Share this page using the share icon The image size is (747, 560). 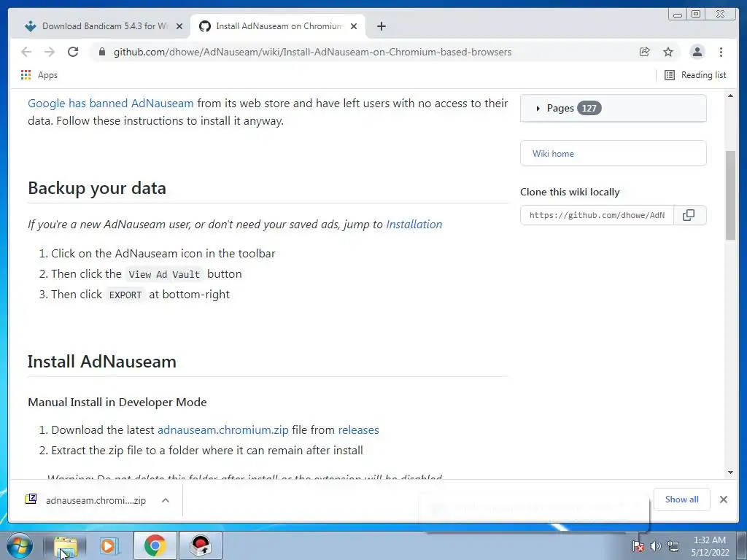[x=645, y=52]
